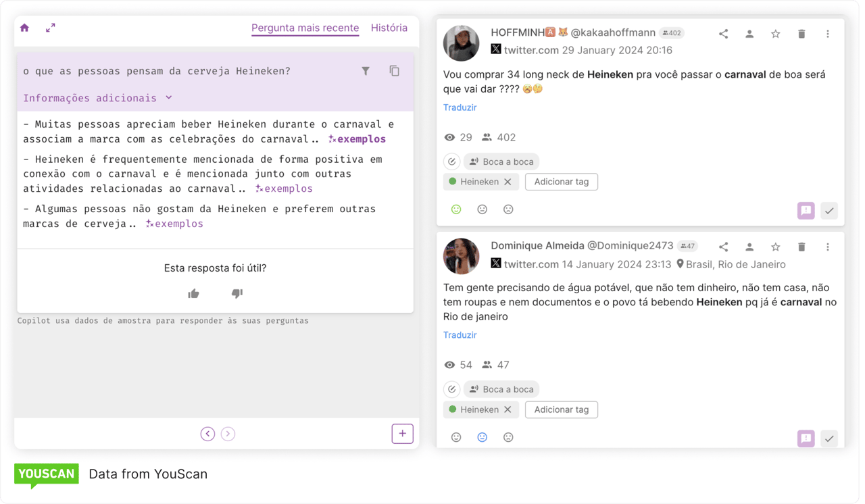
Task: Click the filter icon beside the question
Action: 366,71
